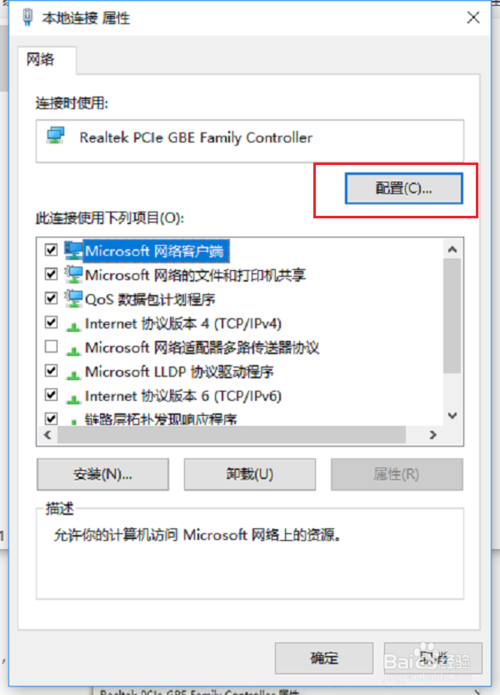Image resolution: width=500 pixels, height=695 pixels.
Task: Disable the Internet 协议版本 6 checkbox
Action: click(x=51, y=394)
